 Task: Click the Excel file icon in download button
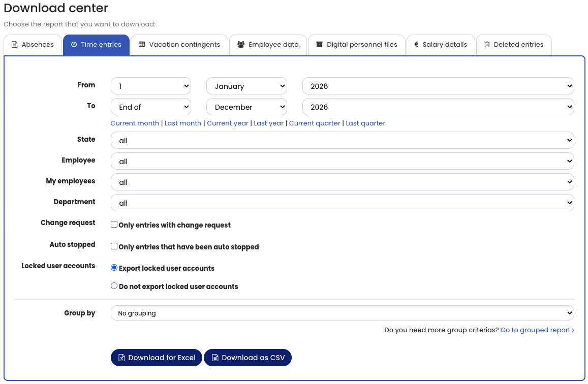122,358
